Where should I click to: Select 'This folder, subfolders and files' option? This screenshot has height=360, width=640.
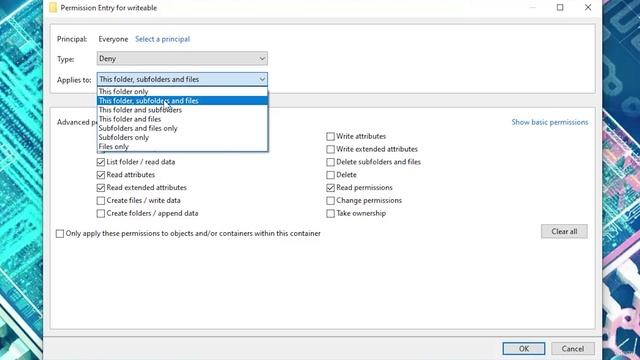click(x=182, y=101)
